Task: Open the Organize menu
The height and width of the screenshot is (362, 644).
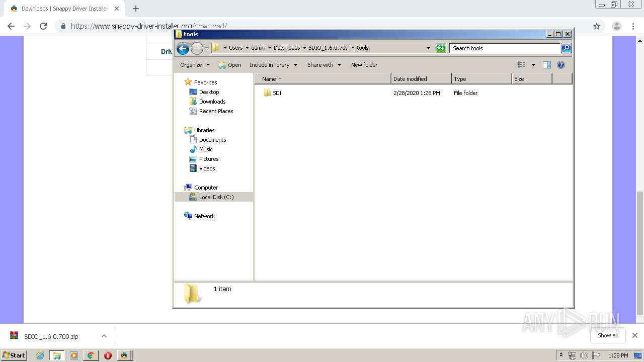Action: (x=195, y=65)
